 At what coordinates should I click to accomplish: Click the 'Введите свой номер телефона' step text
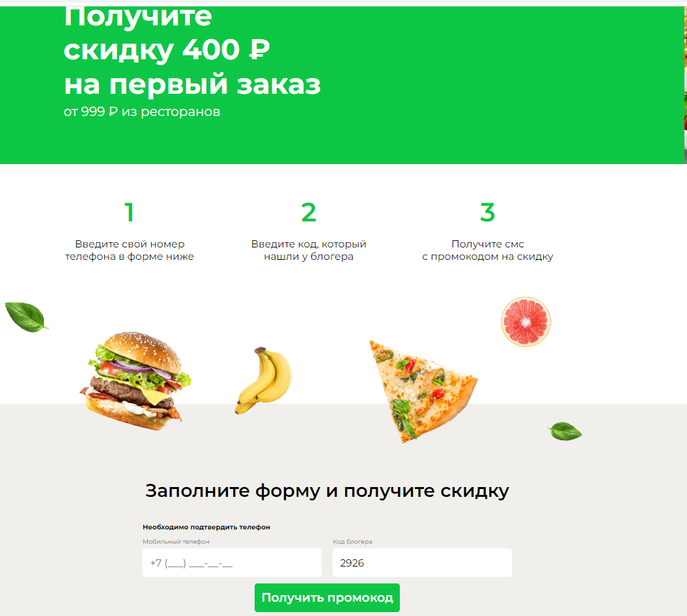pyautogui.click(x=129, y=250)
